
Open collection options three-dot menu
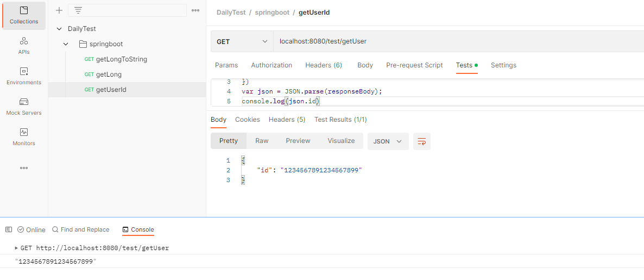pyautogui.click(x=195, y=10)
